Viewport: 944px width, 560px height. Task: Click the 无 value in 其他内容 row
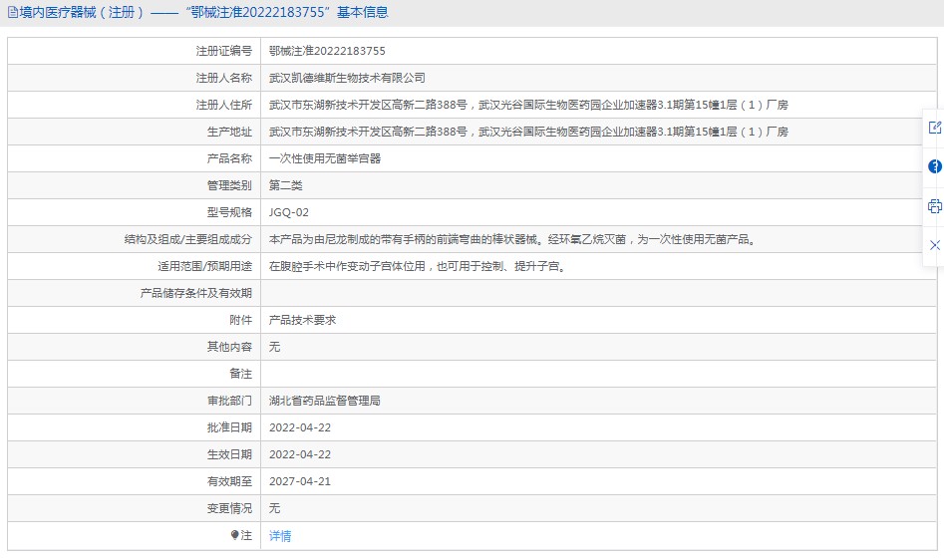tap(274, 347)
